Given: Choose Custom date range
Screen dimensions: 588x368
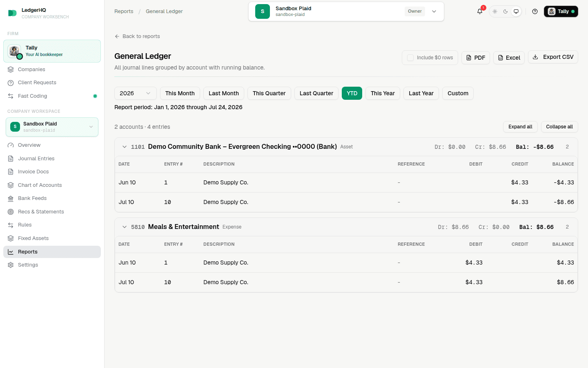Looking at the screenshot, I should (x=458, y=93).
